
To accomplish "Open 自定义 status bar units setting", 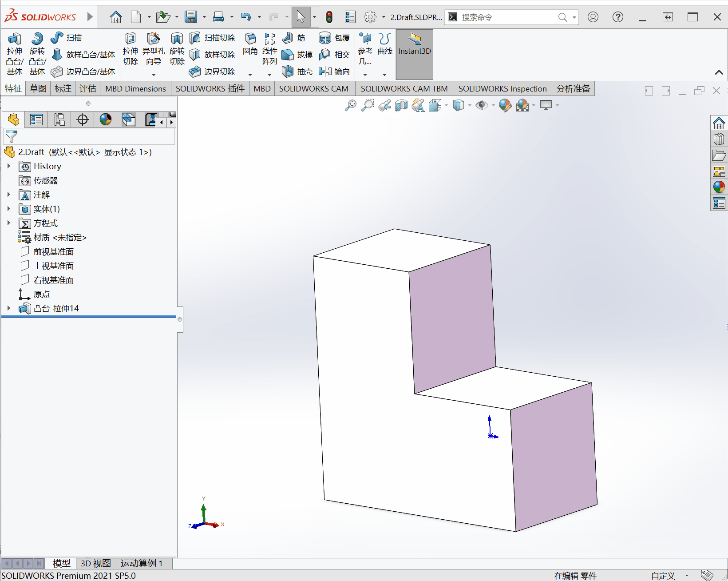I will (663, 576).
